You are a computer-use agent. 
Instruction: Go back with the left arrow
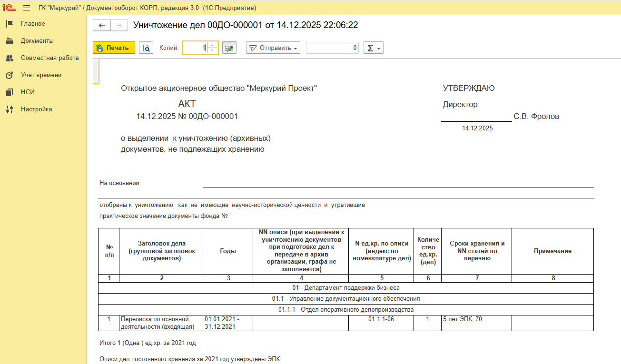point(101,25)
